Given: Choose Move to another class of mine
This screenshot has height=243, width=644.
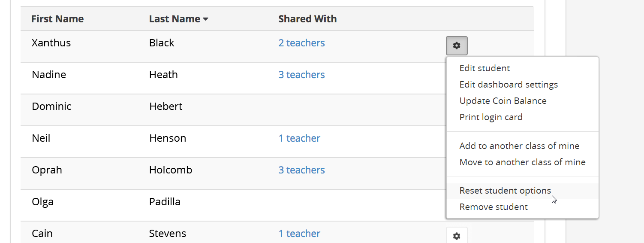Looking at the screenshot, I should click(522, 162).
